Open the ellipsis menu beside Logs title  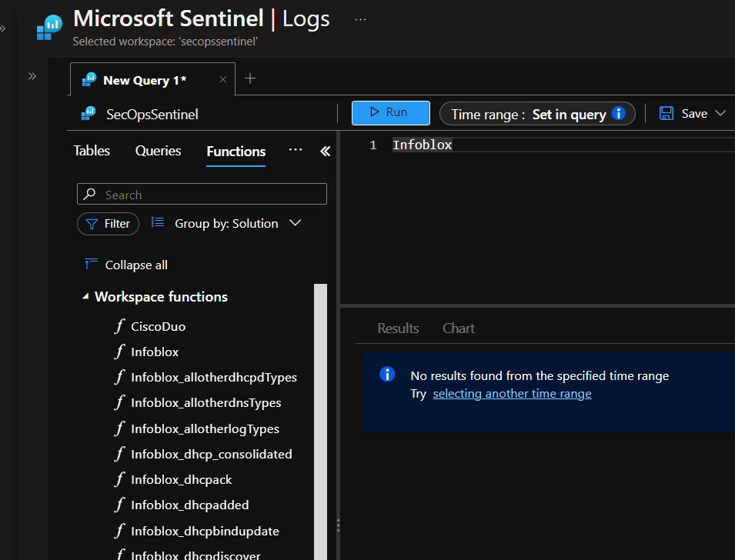(360, 20)
